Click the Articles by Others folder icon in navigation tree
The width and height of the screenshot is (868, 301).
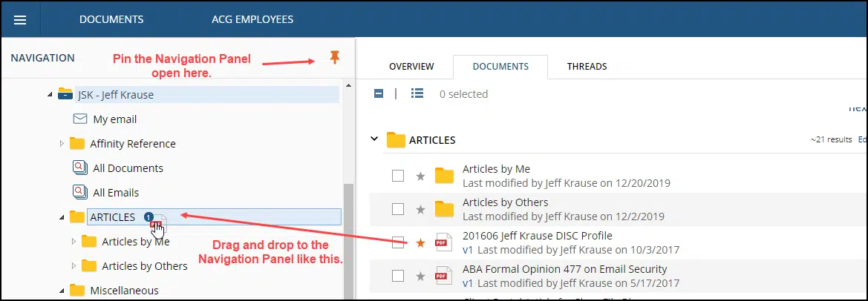tap(88, 265)
